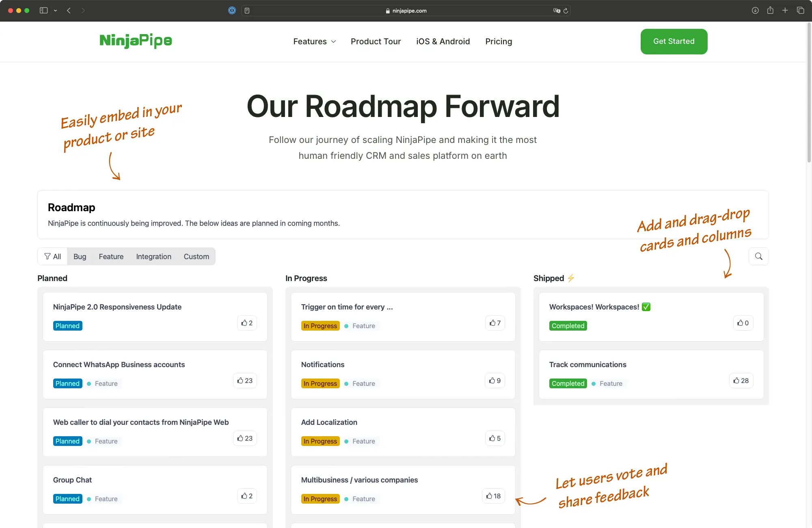Upvote the Connect WhatsApp Business accounts card

coord(244,381)
